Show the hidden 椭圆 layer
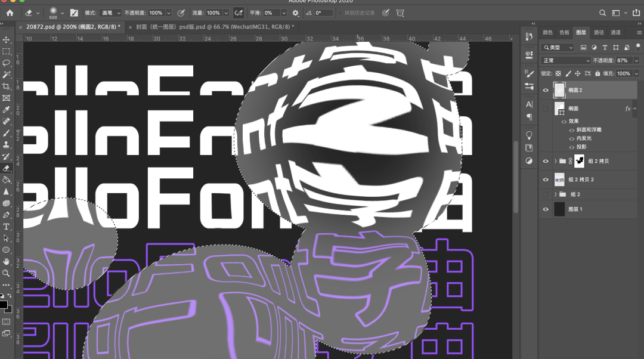Image resolution: width=644 pixels, height=359 pixels. 546,109
